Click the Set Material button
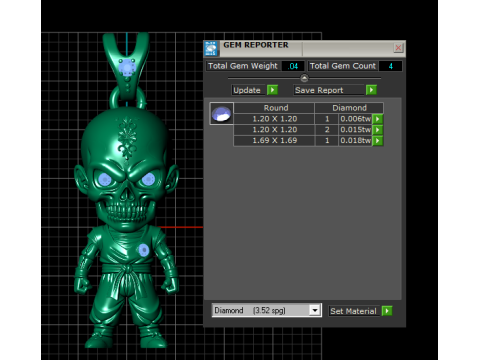480x360 pixels. tap(354, 311)
